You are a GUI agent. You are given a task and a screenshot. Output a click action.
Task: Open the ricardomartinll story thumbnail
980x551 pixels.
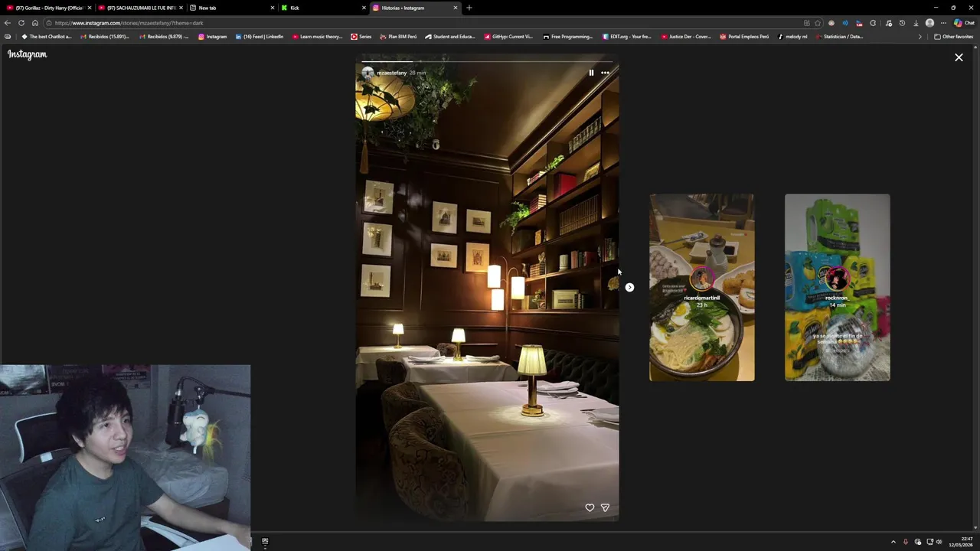702,287
